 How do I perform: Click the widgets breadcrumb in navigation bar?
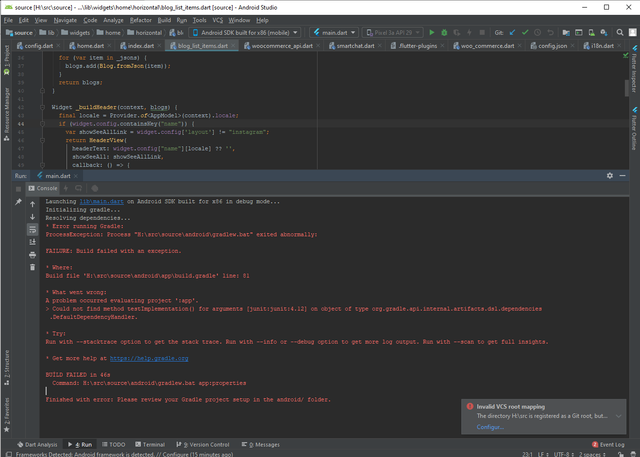pos(76,33)
